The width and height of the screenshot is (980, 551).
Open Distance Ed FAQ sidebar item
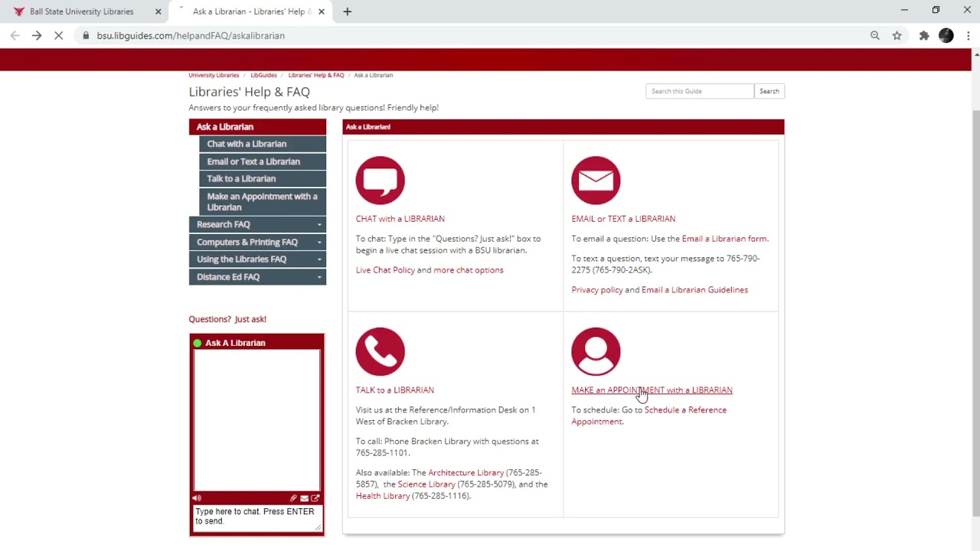click(x=257, y=277)
